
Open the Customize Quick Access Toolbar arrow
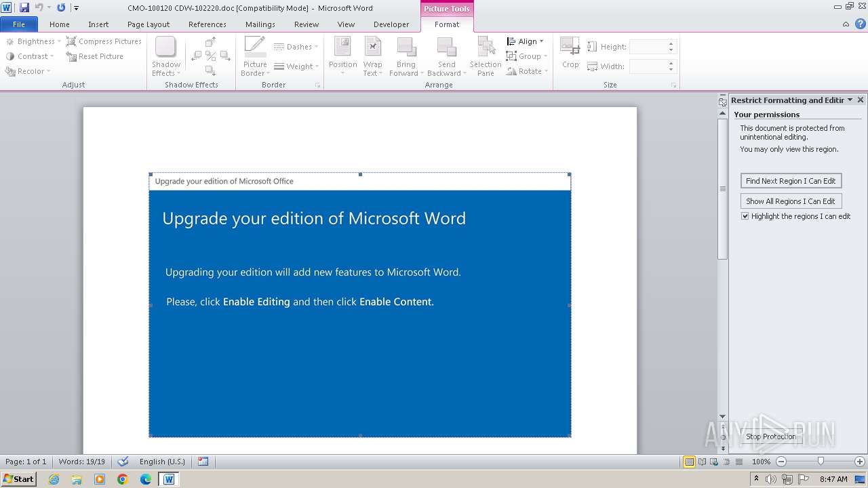click(x=76, y=8)
